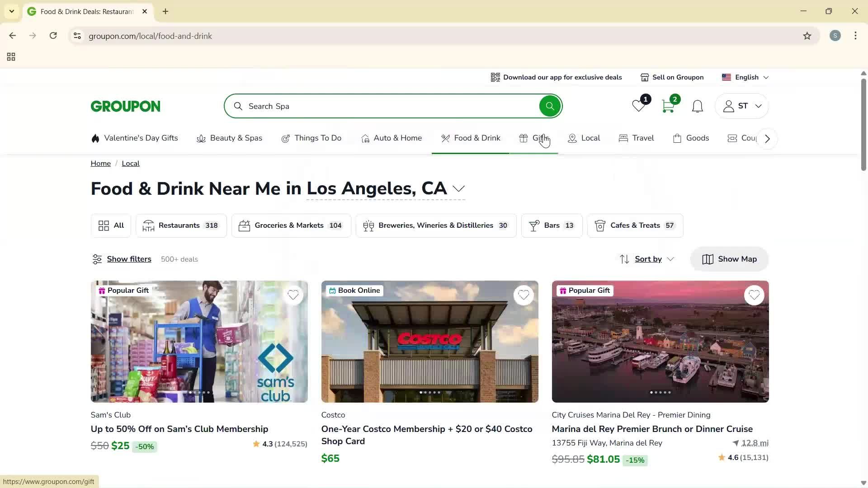Click the Groupon logo to go home
This screenshot has height=488, width=868.
(x=125, y=106)
